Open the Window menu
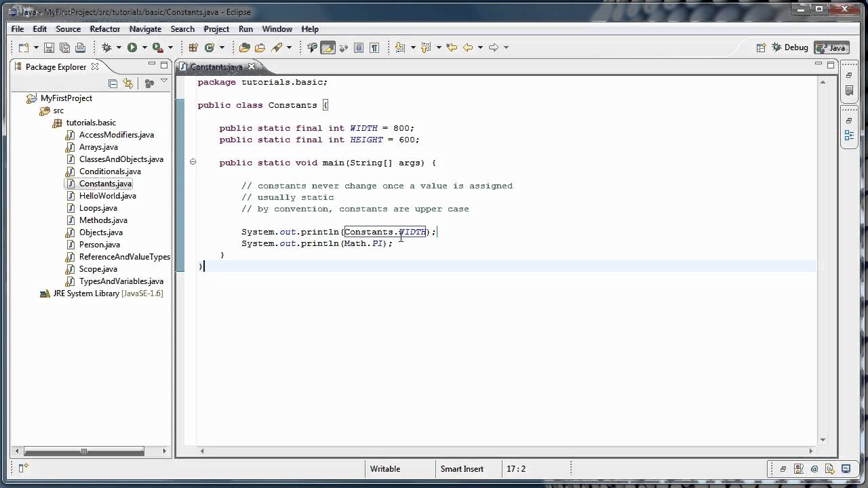The height and width of the screenshot is (488, 868). [277, 29]
